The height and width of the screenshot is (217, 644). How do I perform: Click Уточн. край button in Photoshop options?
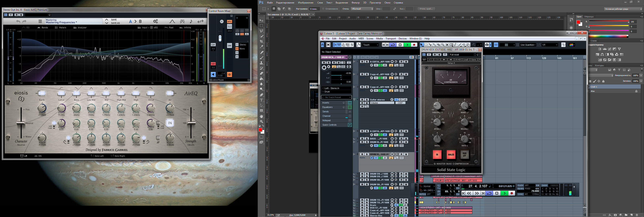coord(426,9)
